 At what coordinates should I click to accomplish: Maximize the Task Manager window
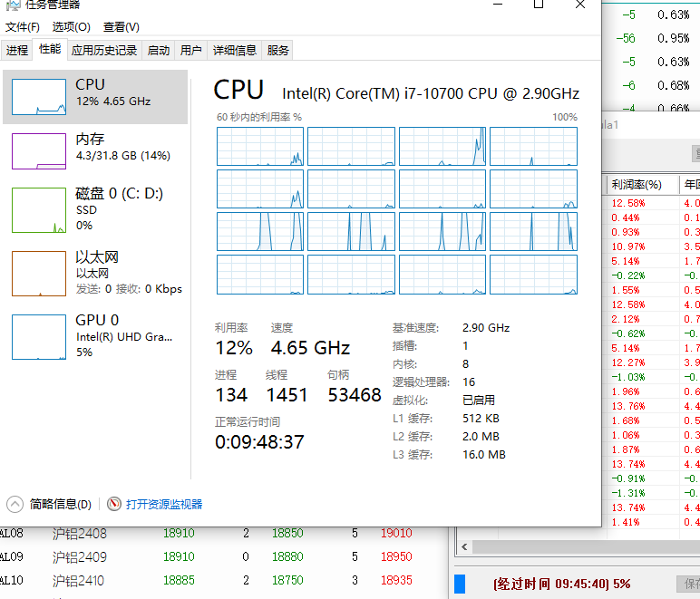tap(539, 5)
